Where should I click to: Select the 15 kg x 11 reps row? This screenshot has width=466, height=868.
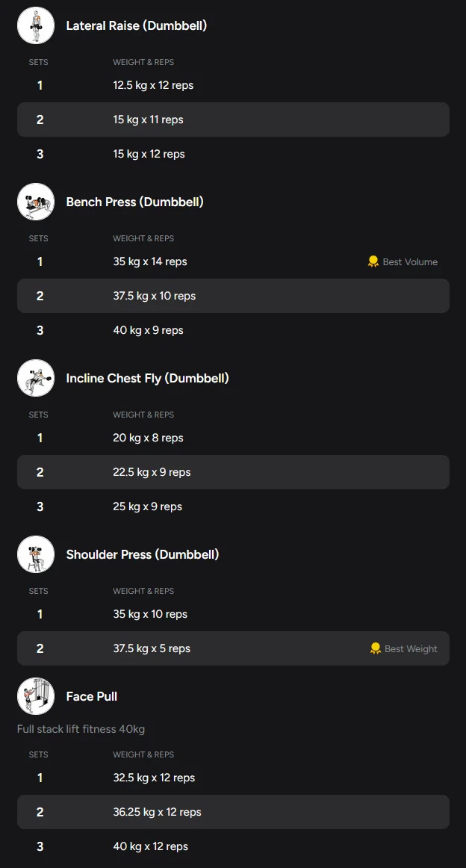click(x=233, y=120)
